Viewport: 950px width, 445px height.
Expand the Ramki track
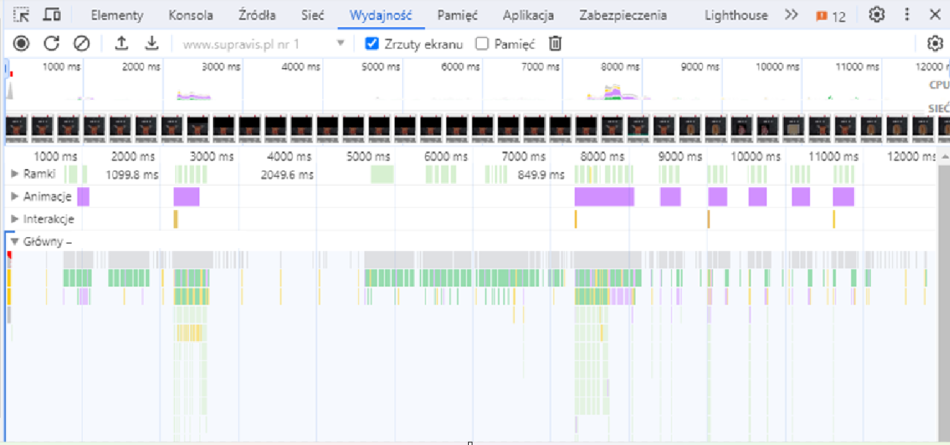15,174
